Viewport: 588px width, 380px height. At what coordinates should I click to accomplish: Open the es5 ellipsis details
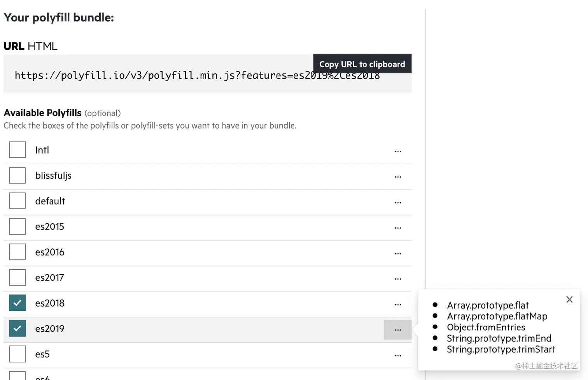pos(398,356)
